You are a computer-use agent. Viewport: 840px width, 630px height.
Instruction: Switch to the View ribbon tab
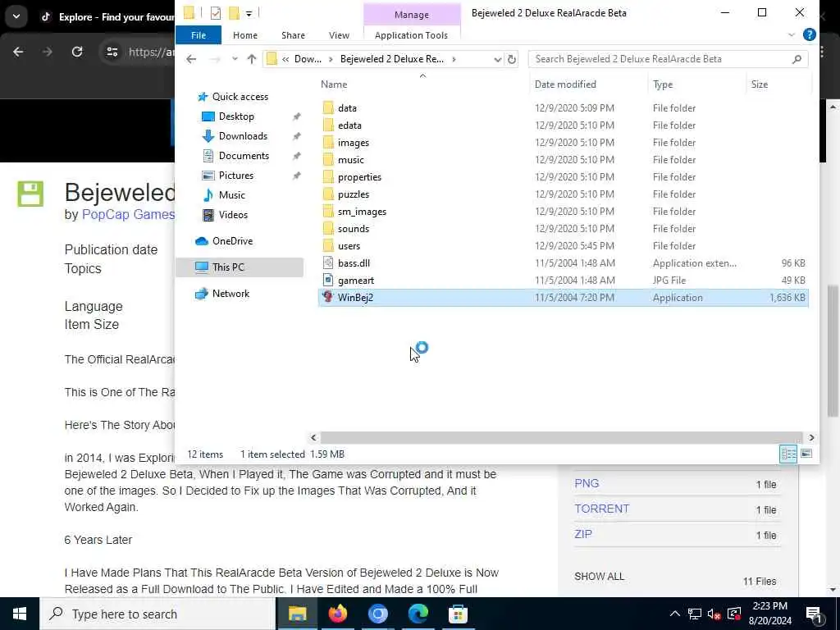[x=339, y=34]
